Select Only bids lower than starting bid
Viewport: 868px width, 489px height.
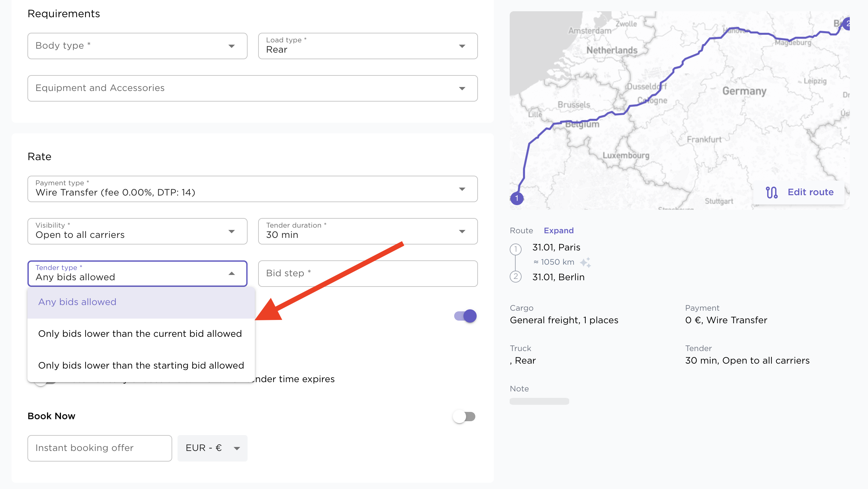click(141, 366)
